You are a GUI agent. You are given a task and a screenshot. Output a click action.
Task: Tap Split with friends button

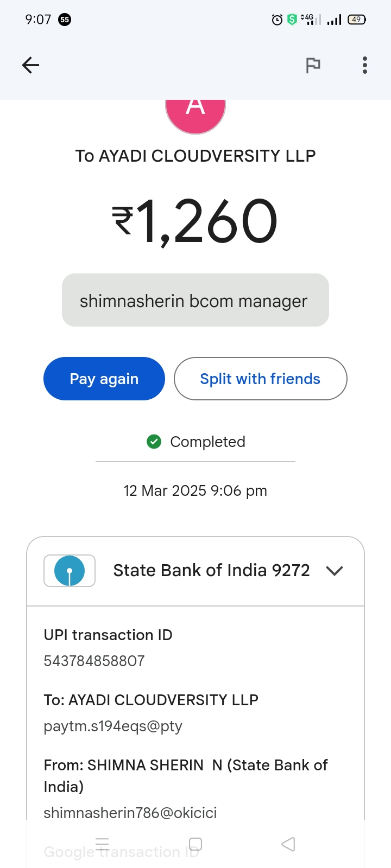[260, 379]
